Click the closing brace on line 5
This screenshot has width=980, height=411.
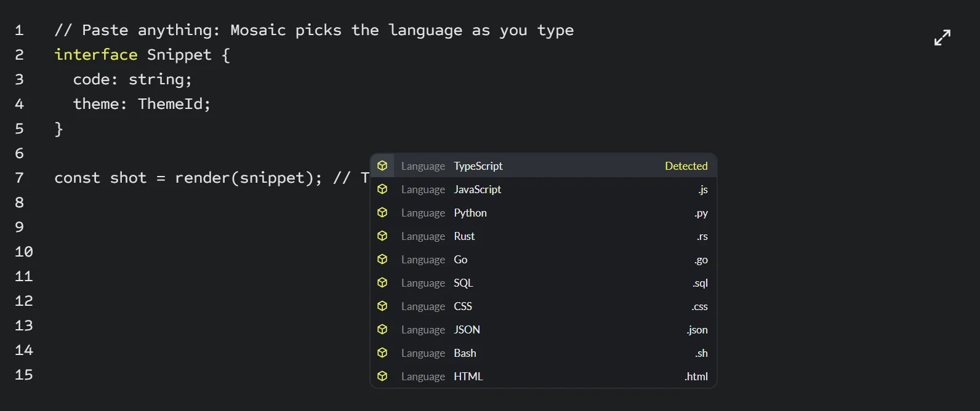[59, 129]
